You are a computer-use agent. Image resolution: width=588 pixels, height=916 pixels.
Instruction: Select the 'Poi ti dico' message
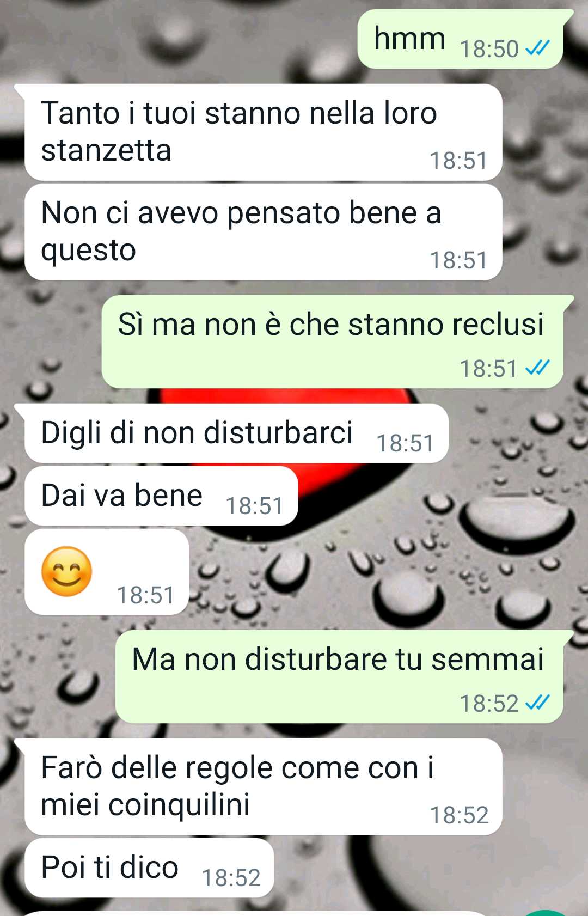(x=149, y=868)
